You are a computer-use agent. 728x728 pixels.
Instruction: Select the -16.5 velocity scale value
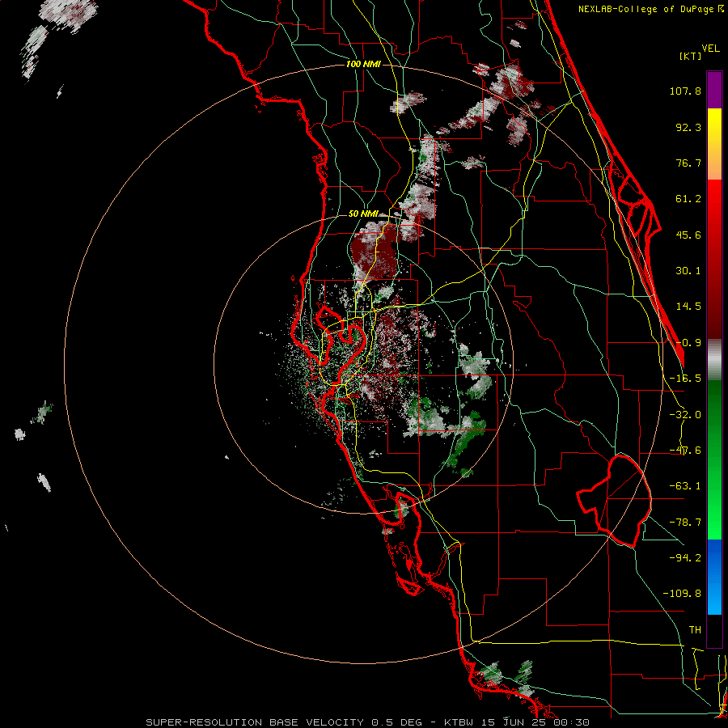click(685, 379)
